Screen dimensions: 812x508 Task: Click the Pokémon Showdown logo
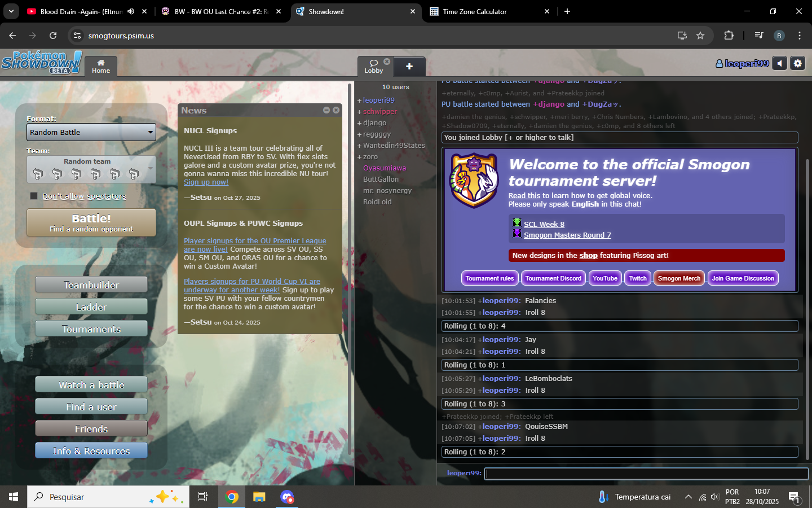pos(41,62)
